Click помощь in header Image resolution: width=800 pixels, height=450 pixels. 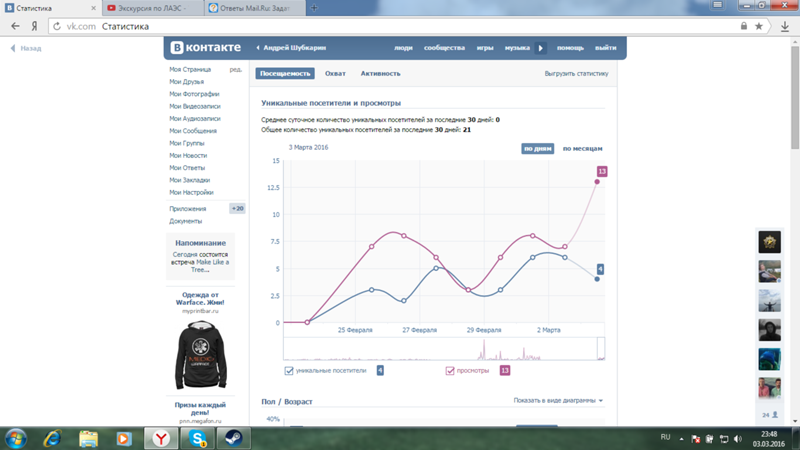tap(570, 48)
